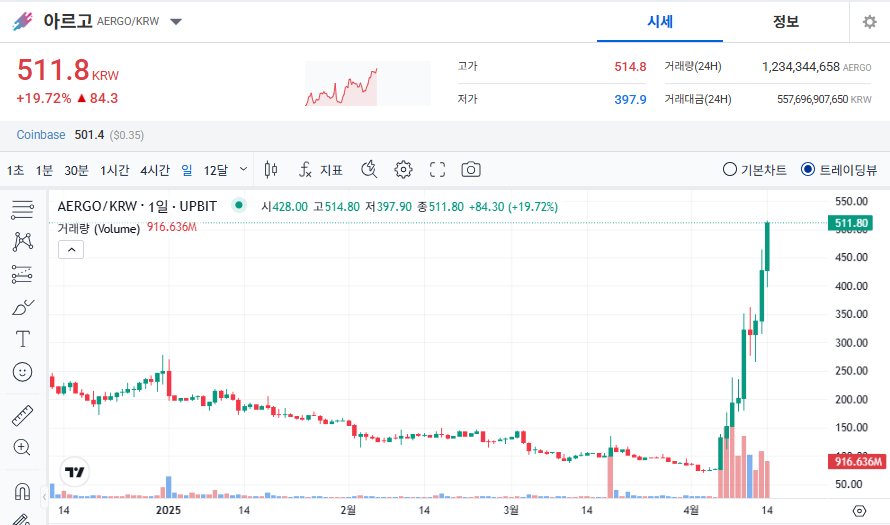Click the AERGO/KRW · 1일 · UPBIT chart title

coord(137,206)
